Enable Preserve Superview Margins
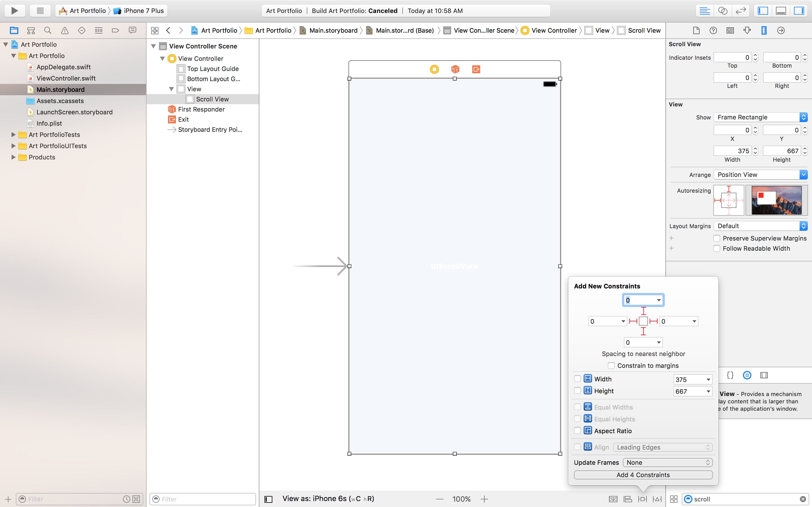 coord(717,238)
